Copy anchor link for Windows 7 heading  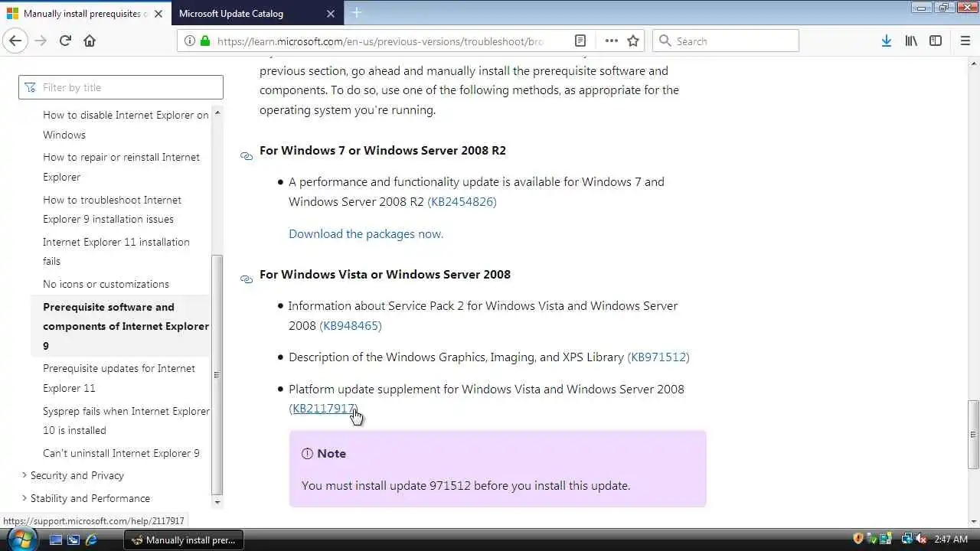(247, 155)
